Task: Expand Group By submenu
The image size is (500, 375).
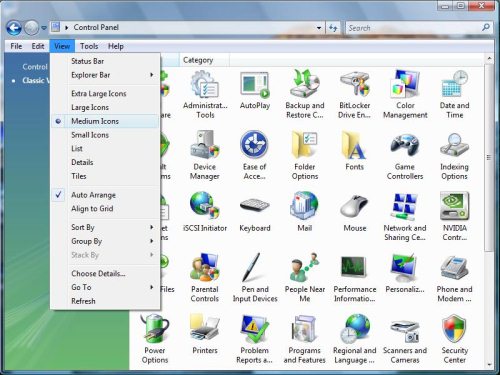Action: tap(105, 241)
